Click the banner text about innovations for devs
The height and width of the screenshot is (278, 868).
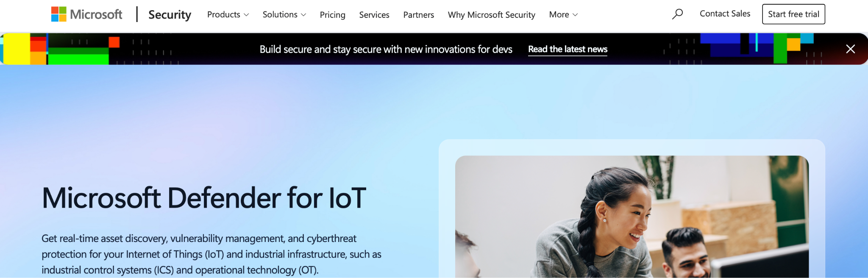[x=386, y=49]
